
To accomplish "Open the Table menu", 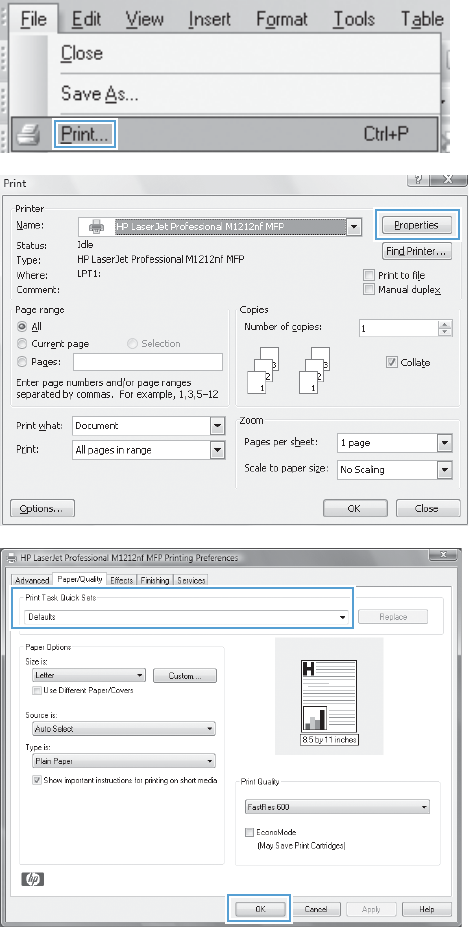I will pyautogui.click(x=422, y=19).
